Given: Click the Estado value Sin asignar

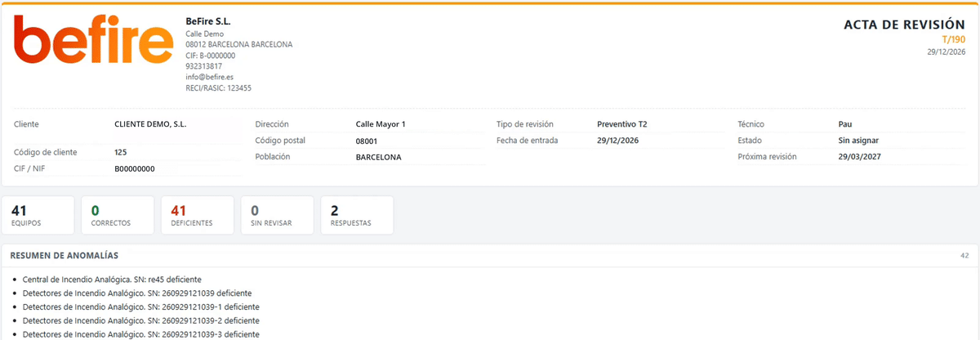Looking at the screenshot, I should pyautogui.click(x=858, y=141).
